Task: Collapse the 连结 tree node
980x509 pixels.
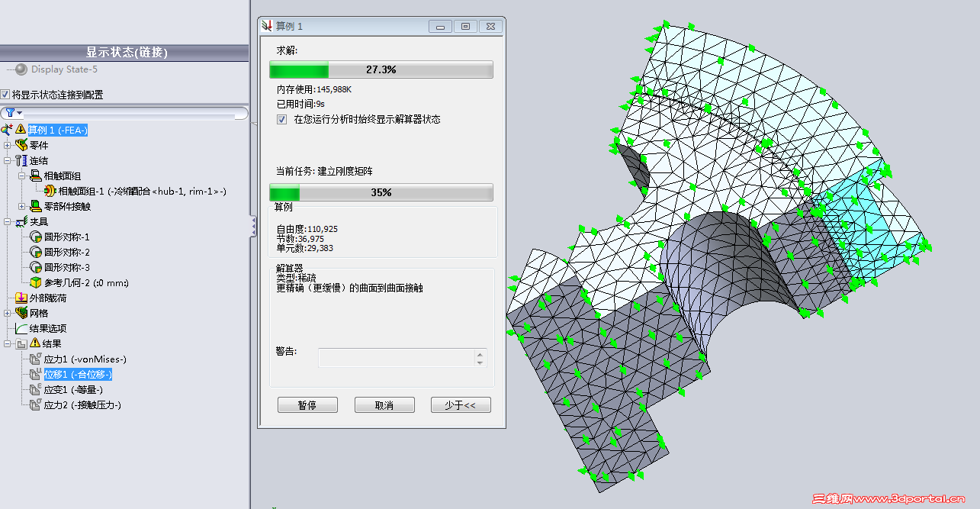Action: 7,160
